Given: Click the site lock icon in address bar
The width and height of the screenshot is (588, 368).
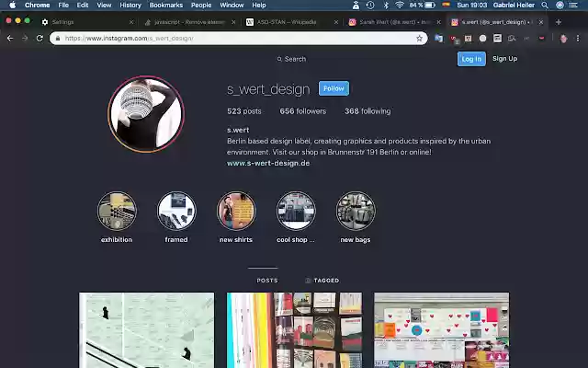Looking at the screenshot, I should pos(58,39).
